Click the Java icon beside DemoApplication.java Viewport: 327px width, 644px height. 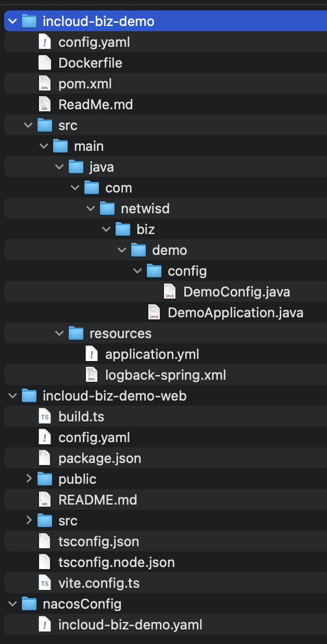[x=154, y=313]
